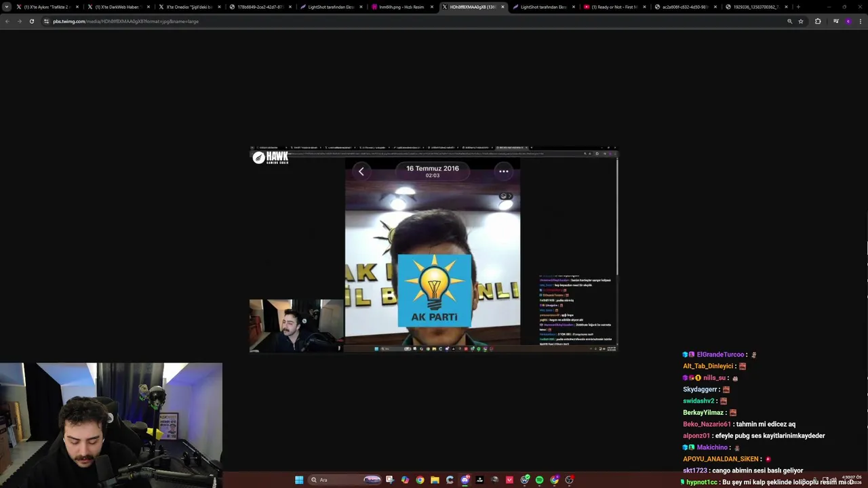Click username ElGrandeTurcoo in chat
868x488 pixels.
click(x=720, y=354)
